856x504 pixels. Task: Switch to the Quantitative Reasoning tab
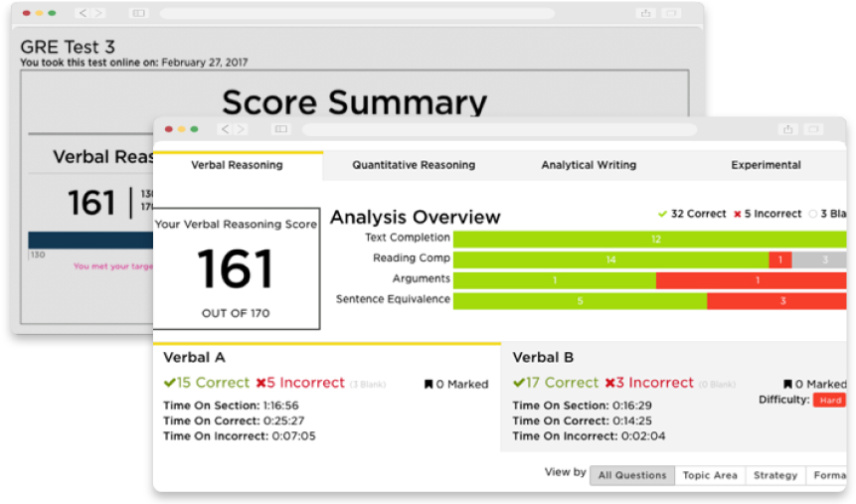click(x=414, y=165)
